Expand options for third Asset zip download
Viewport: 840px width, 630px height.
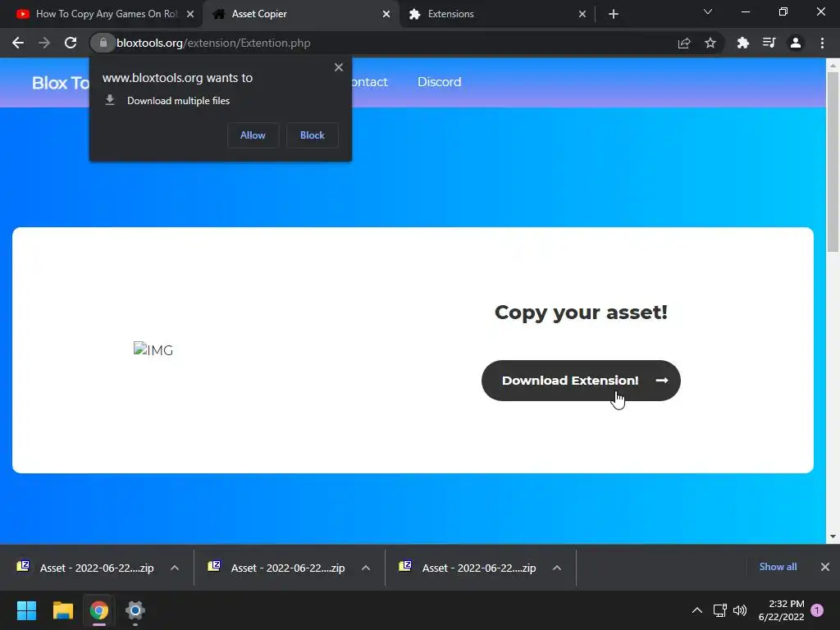(557, 568)
